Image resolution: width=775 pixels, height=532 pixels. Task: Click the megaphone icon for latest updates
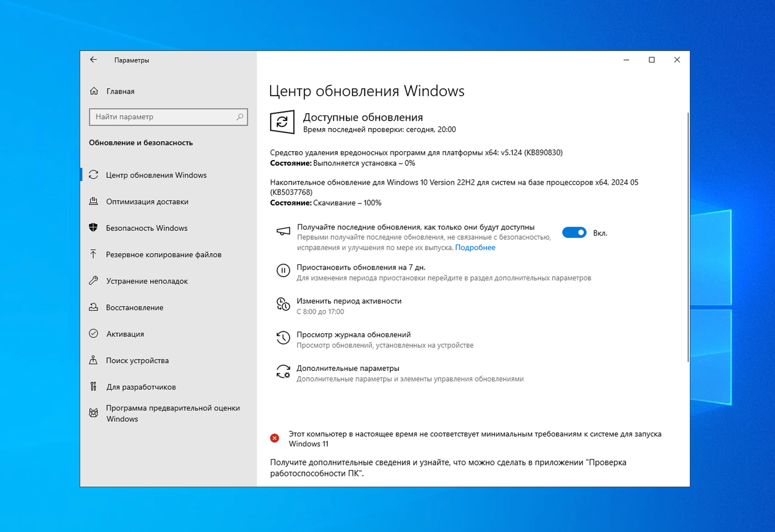pos(283,231)
